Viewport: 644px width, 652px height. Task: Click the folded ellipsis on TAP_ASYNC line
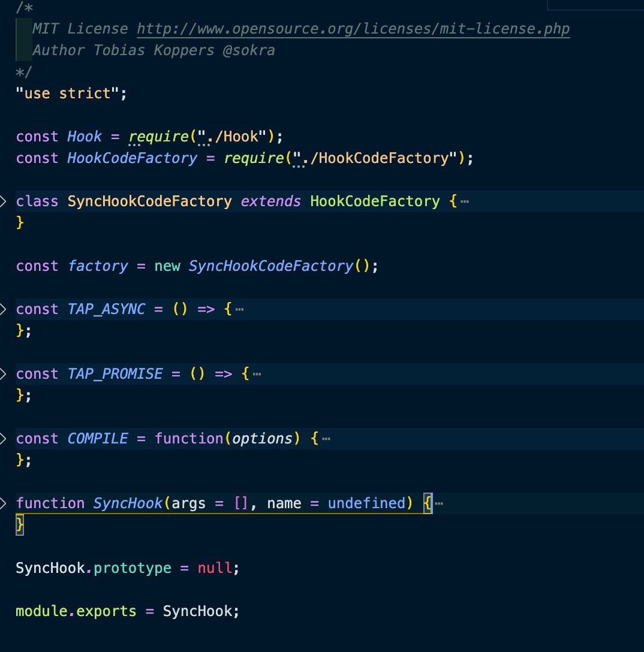(x=240, y=309)
